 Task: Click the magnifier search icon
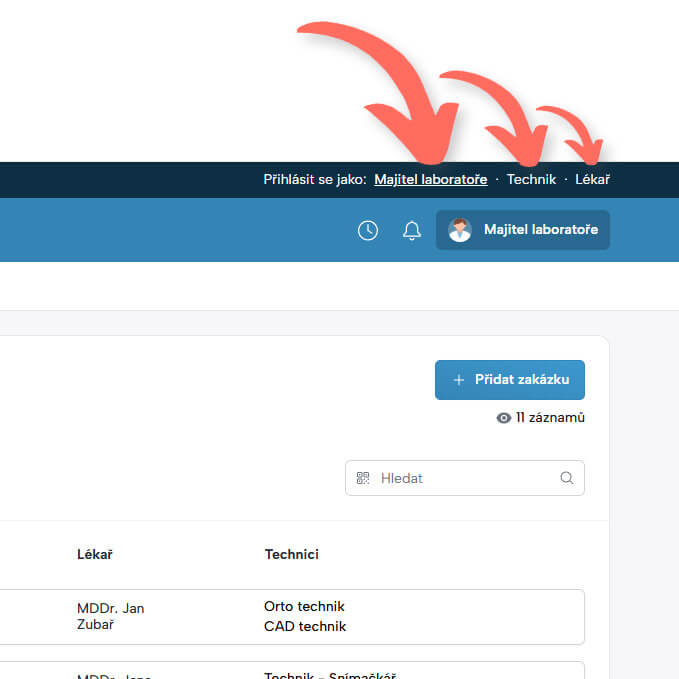pyautogui.click(x=567, y=478)
